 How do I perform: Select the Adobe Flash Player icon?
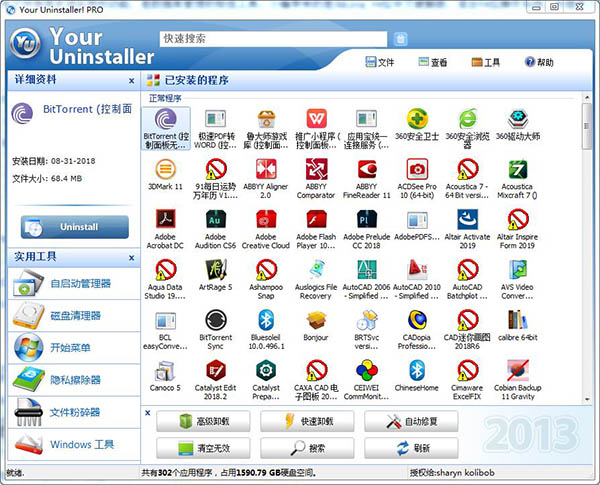click(x=316, y=219)
